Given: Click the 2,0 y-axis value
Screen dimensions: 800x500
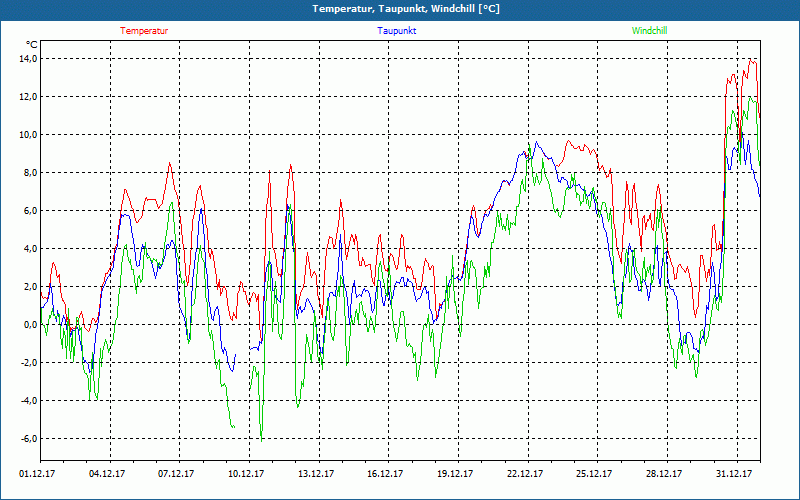Looking at the screenshot, I should [x=31, y=287].
